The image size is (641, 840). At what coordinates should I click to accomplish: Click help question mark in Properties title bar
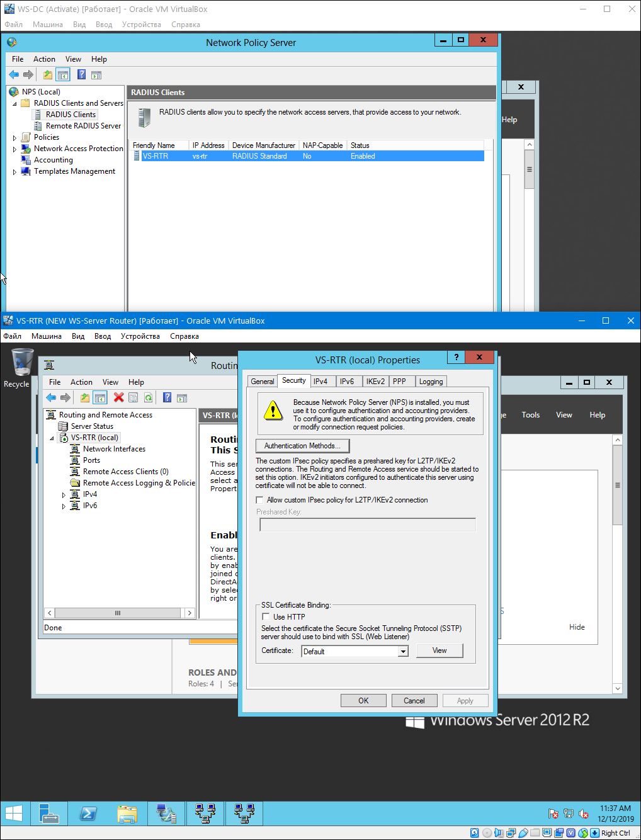456,357
